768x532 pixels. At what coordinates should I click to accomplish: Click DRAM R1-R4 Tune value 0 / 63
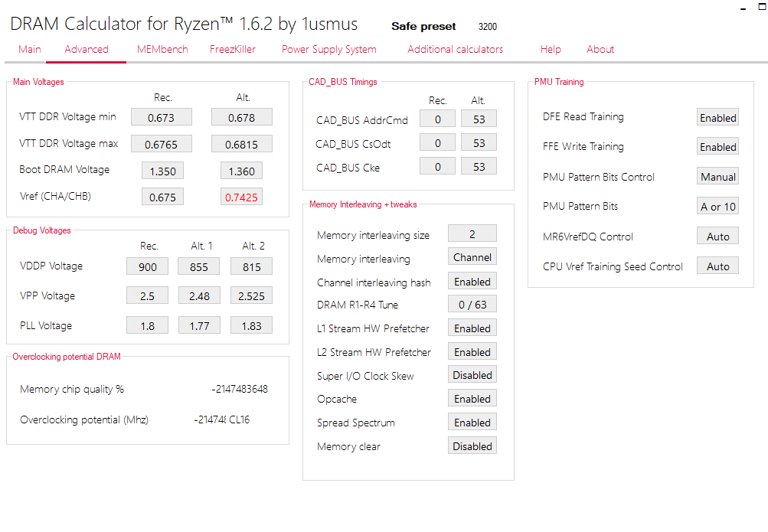point(472,305)
